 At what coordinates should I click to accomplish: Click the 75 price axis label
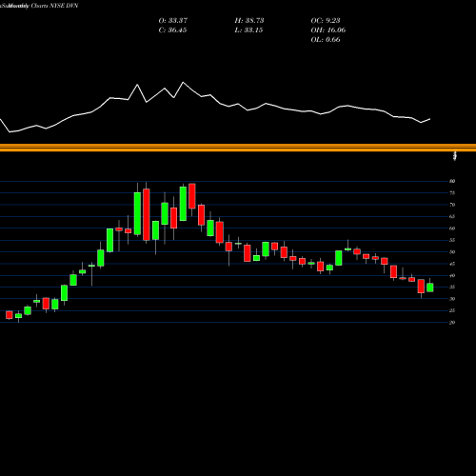pos(452,193)
